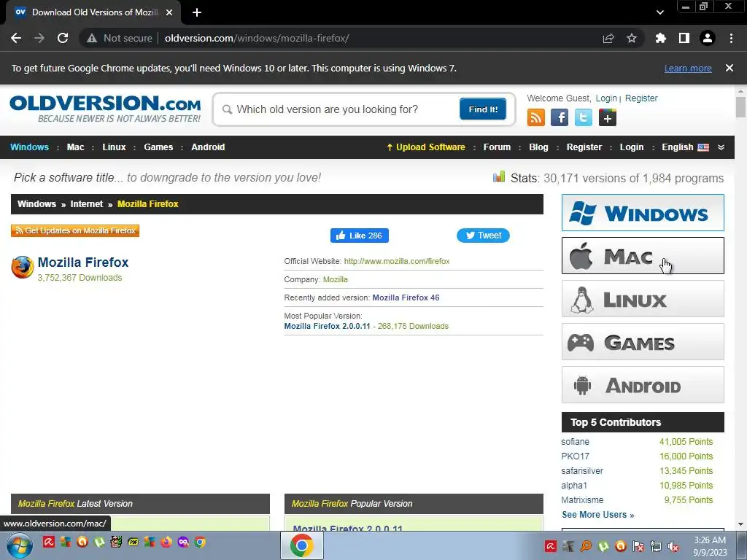The width and height of the screenshot is (747, 560).
Task: Click the uTorrent quick launch icon
Action: 99,542
